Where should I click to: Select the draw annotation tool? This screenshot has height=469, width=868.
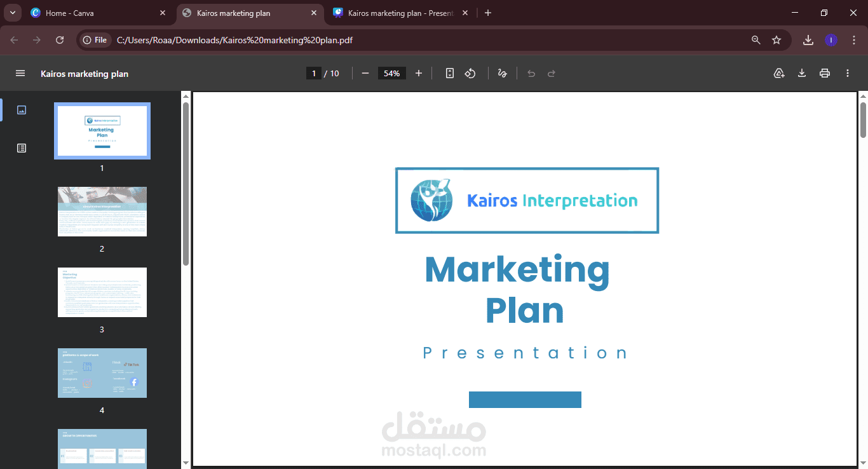coord(502,74)
